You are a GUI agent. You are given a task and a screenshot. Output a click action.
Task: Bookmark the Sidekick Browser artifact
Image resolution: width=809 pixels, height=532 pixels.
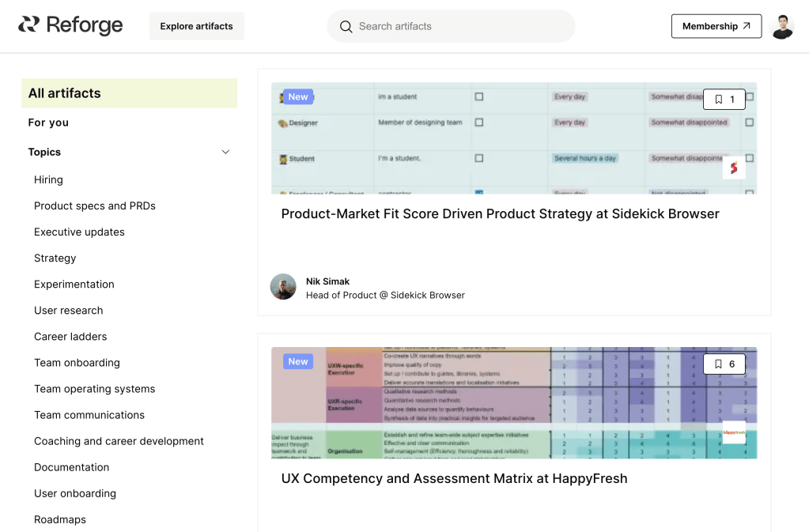[724, 100]
